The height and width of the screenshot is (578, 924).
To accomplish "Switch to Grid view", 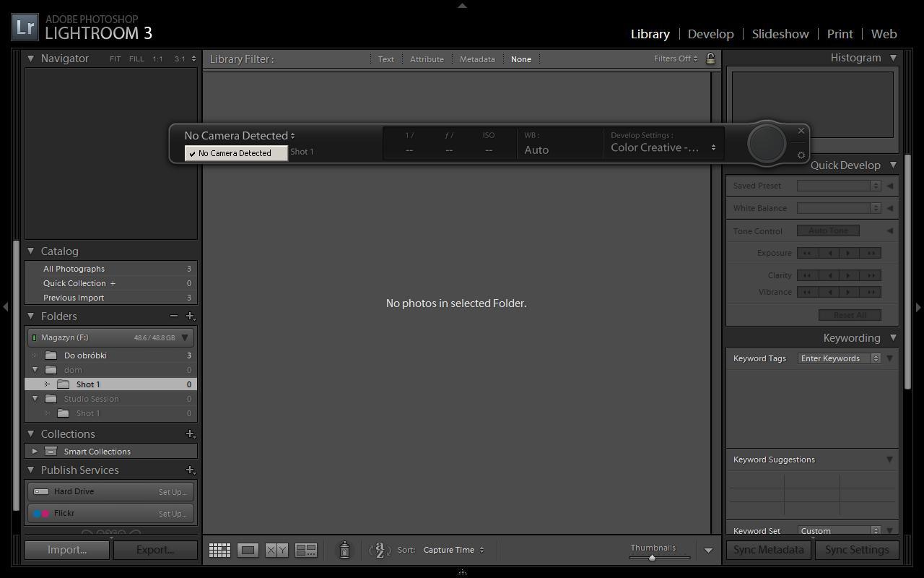I will pyautogui.click(x=219, y=550).
